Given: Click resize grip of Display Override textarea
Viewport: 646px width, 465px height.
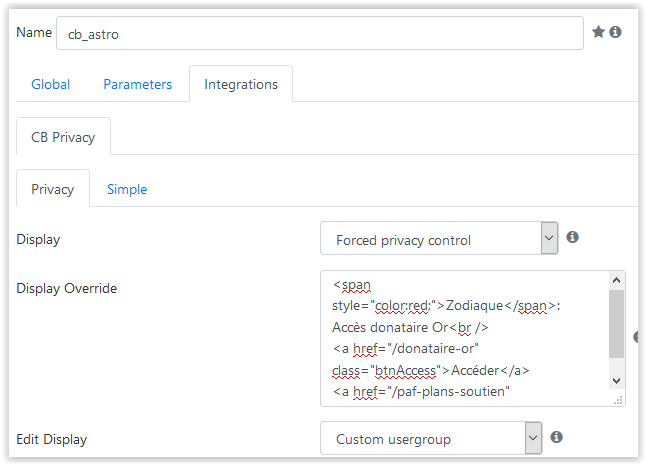Looking at the screenshot, I should (618, 400).
